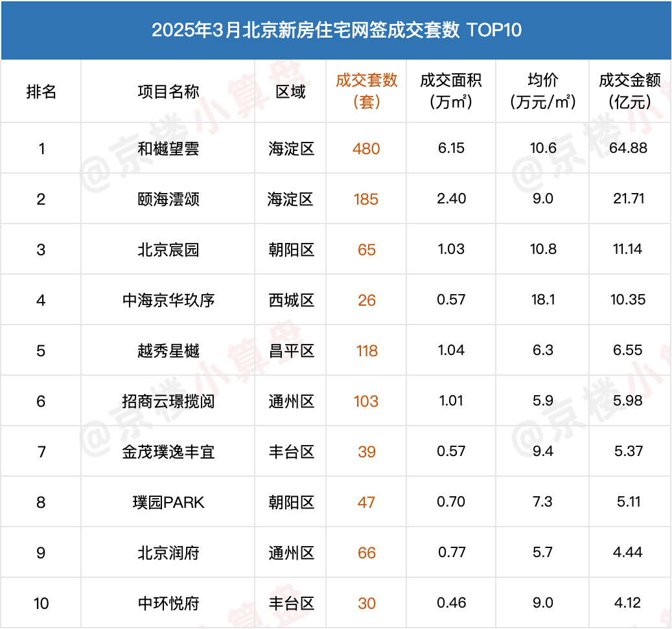Select project name '中海京华玖序'
Image resolution: width=672 pixels, height=629 pixels.
coord(168,301)
